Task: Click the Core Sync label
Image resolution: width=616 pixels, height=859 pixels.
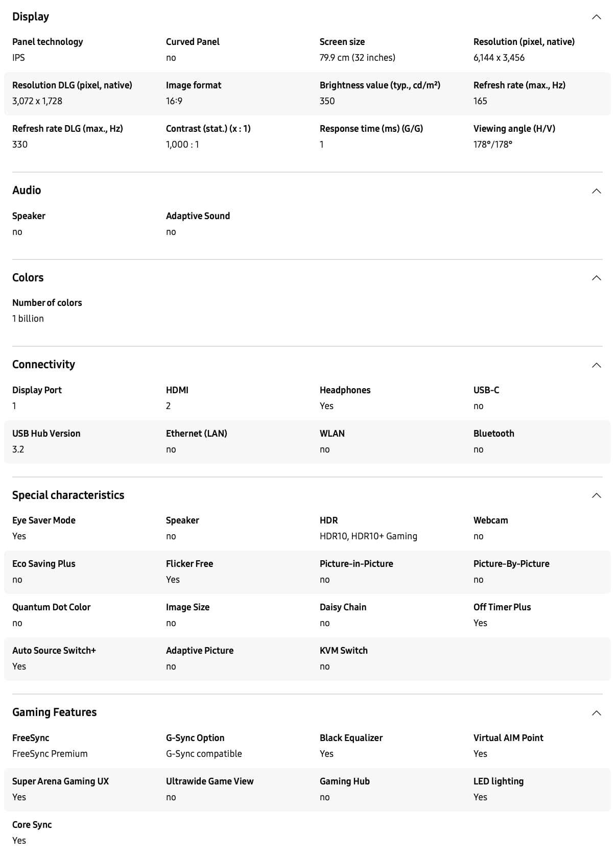Action: (32, 825)
